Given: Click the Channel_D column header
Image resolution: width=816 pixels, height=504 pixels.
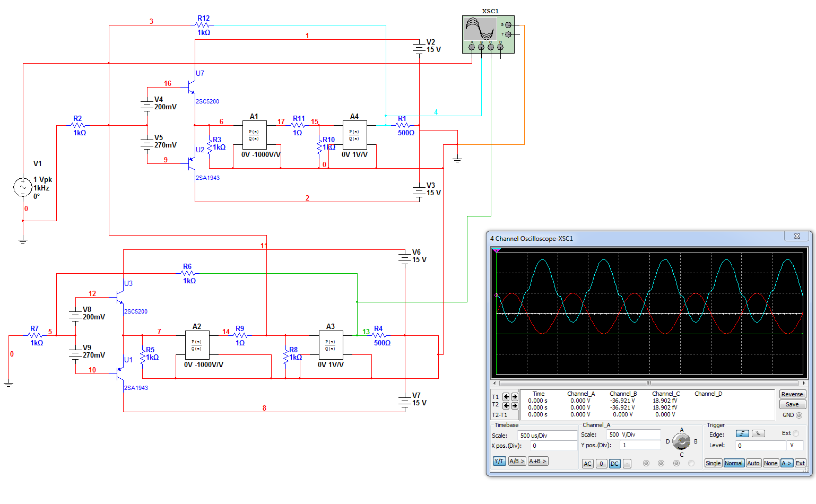Looking at the screenshot, I should [x=708, y=394].
